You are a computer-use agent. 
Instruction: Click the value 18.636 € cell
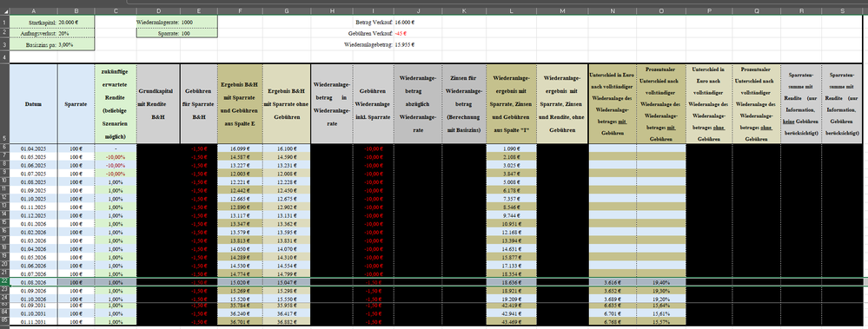(x=512, y=282)
